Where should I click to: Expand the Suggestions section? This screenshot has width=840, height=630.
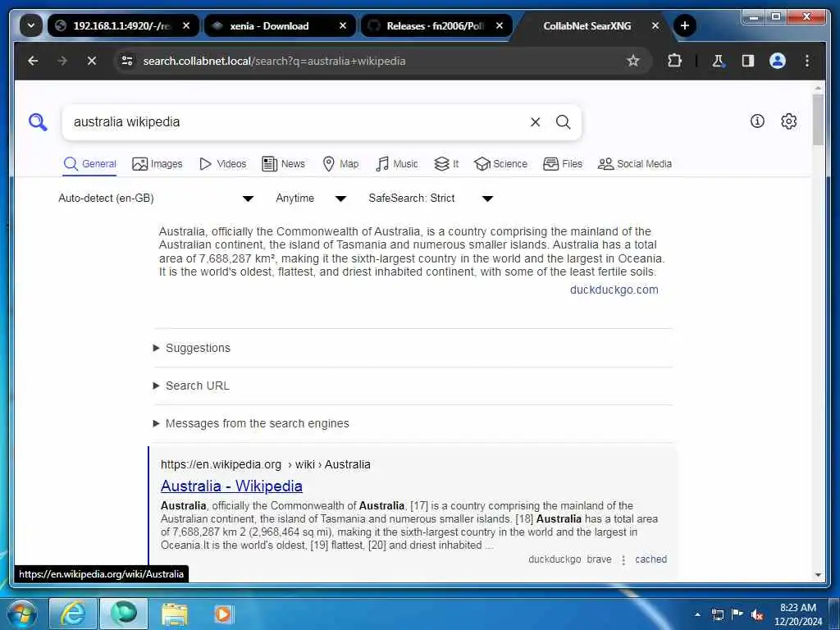192,348
